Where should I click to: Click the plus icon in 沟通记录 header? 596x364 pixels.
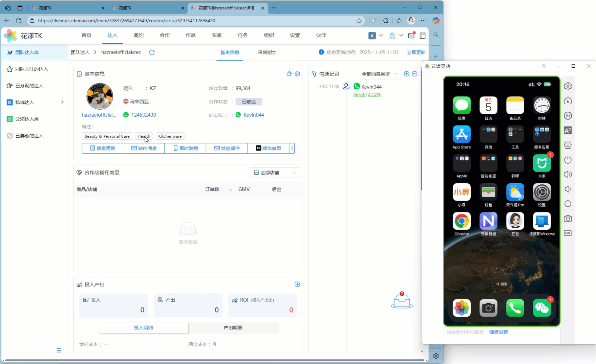(407, 74)
